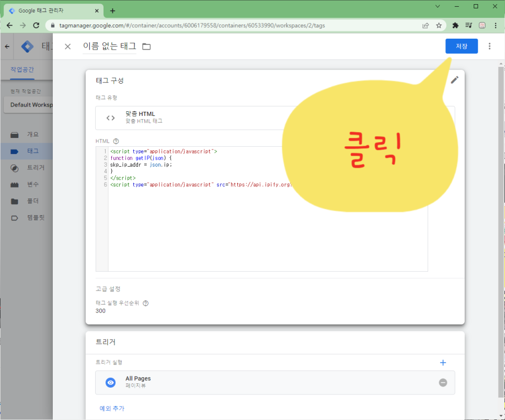Open the Chrome extensions puzzle icon

point(455,26)
